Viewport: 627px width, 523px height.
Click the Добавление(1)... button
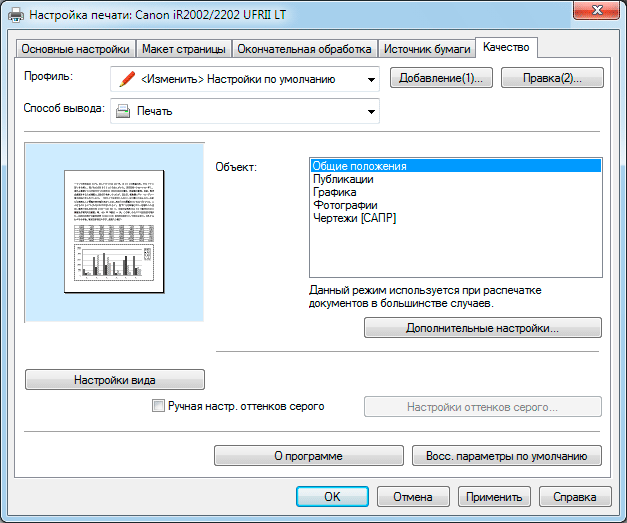click(441, 78)
